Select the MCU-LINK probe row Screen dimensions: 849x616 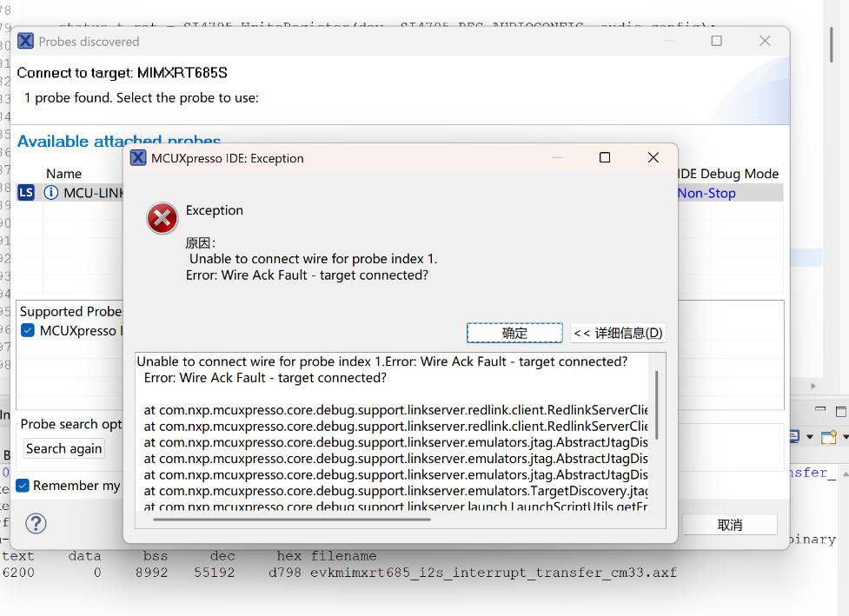click(x=400, y=193)
